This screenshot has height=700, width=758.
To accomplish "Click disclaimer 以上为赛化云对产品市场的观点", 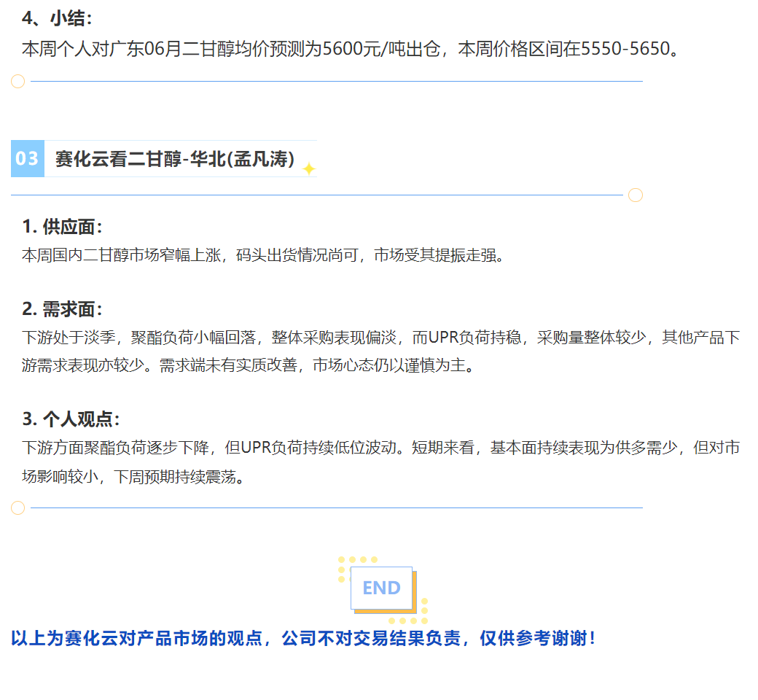I will click(137, 638).
